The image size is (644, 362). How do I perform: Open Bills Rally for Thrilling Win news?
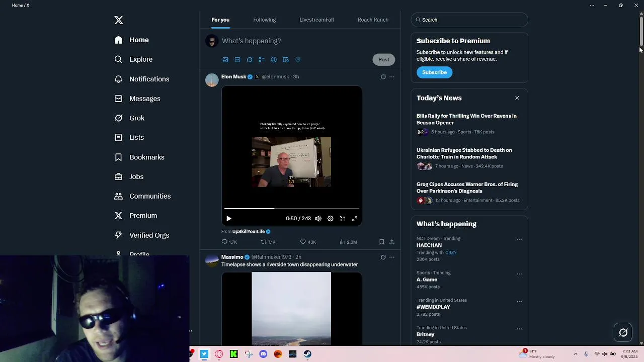pos(469,124)
